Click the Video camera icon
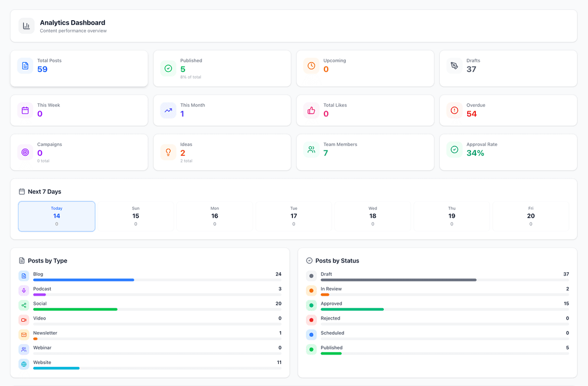The width and height of the screenshot is (588, 386). tap(23, 320)
